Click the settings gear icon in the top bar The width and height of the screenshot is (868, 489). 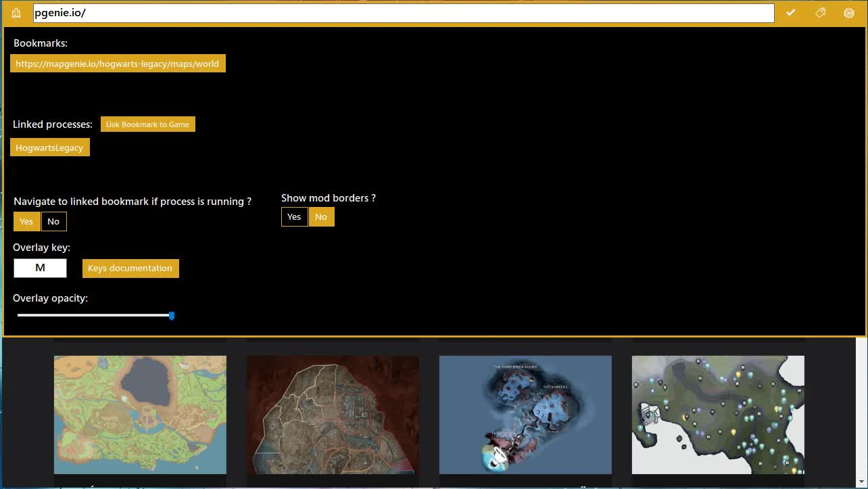pyautogui.click(x=849, y=13)
